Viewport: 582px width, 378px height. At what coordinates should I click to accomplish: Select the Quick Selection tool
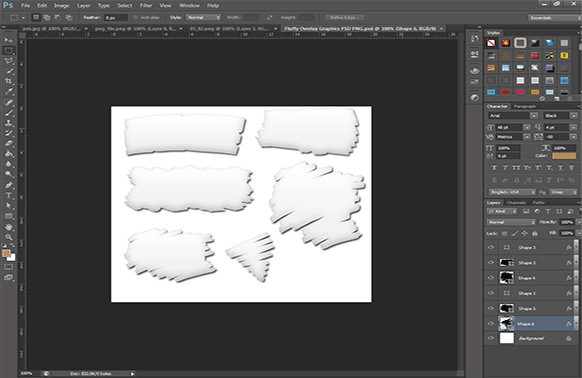click(x=9, y=71)
